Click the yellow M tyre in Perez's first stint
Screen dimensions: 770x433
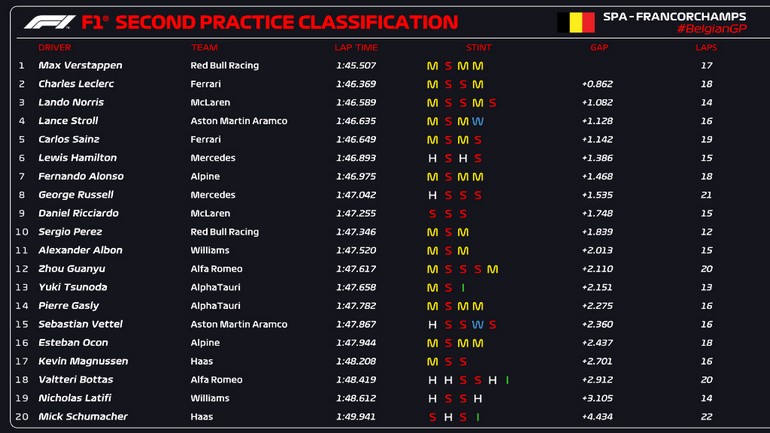[x=432, y=232]
